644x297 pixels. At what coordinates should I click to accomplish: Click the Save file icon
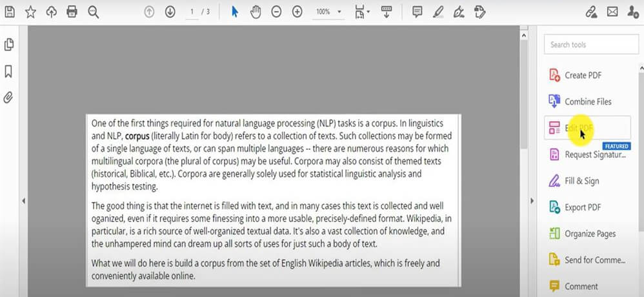[9, 12]
